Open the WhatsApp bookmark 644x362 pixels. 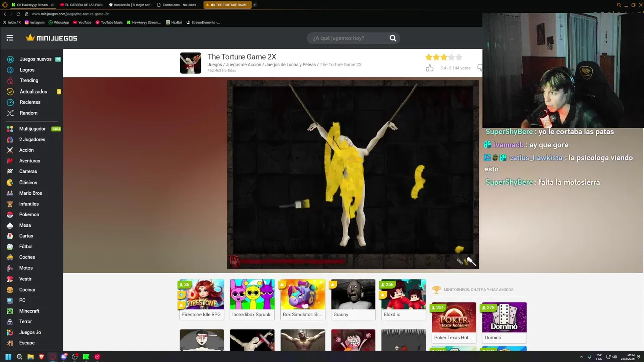pyautogui.click(x=58, y=22)
